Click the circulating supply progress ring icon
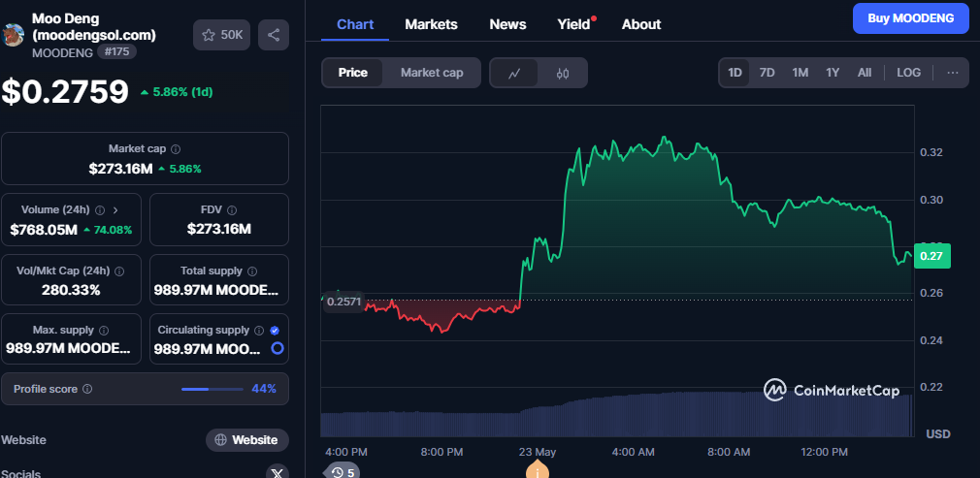This screenshot has height=478, width=980. [x=278, y=349]
